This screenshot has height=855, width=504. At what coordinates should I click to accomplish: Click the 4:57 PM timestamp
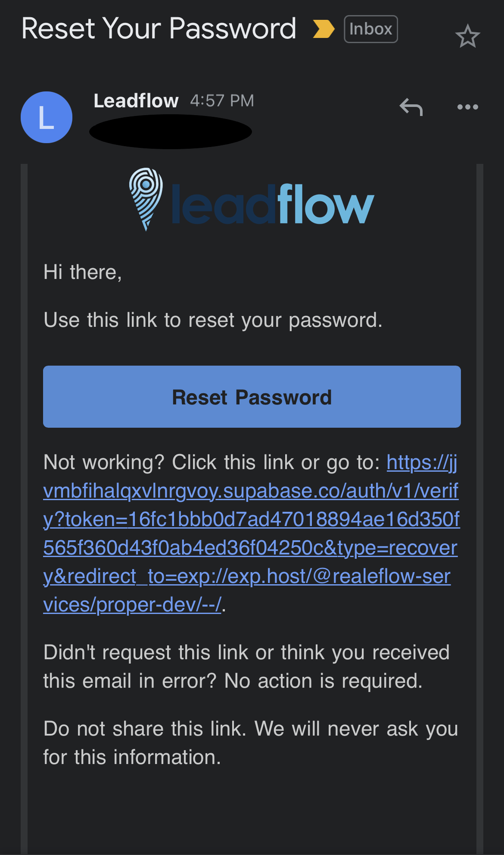tap(222, 101)
